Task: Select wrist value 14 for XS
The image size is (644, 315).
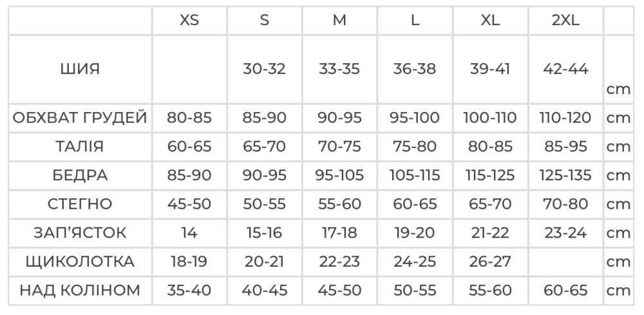Action: click(x=189, y=233)
